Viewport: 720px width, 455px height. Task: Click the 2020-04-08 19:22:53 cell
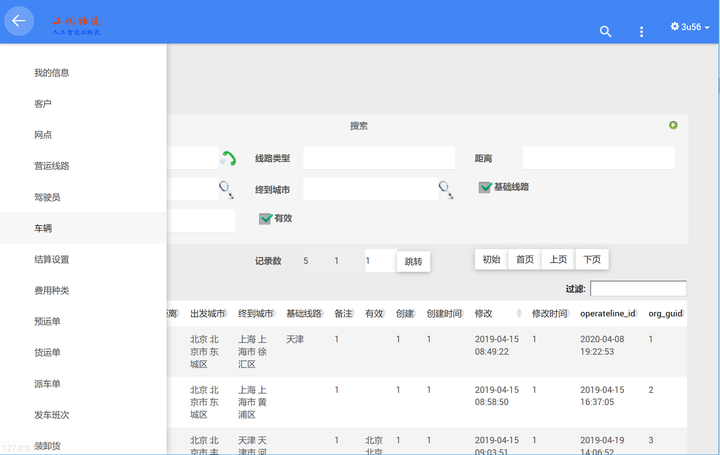pyautogui.click(x=602, y=345)
